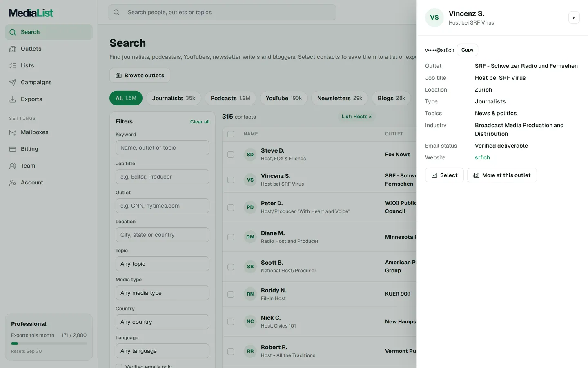588x368 pixels.
Task: Switch to the Journalists 35k tab
Action: point(174,98)
